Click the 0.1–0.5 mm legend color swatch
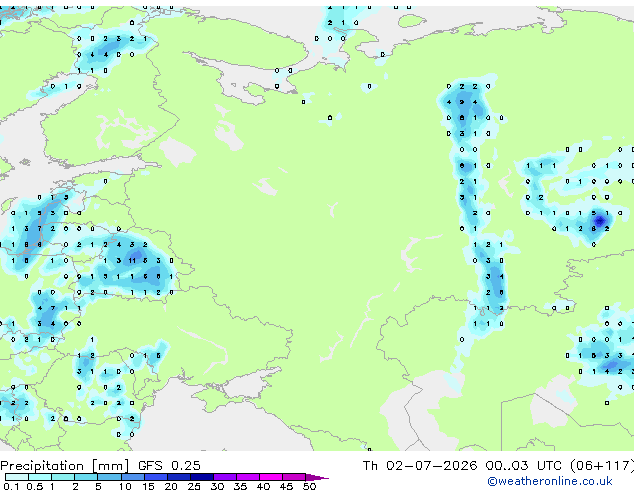Image resolution: width=634 pixels, height=490 pixels. coord(17,477)
